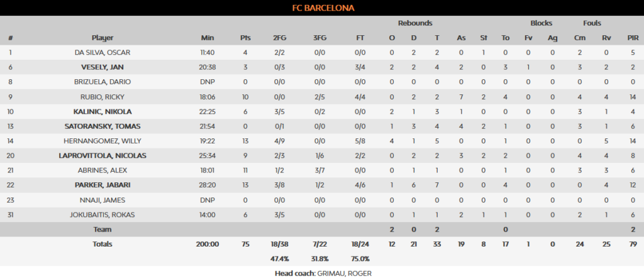Click the FC Barcelona team title
Image resolution: width=644 pixels, height=278 pixels.
[x=322, y=8]
